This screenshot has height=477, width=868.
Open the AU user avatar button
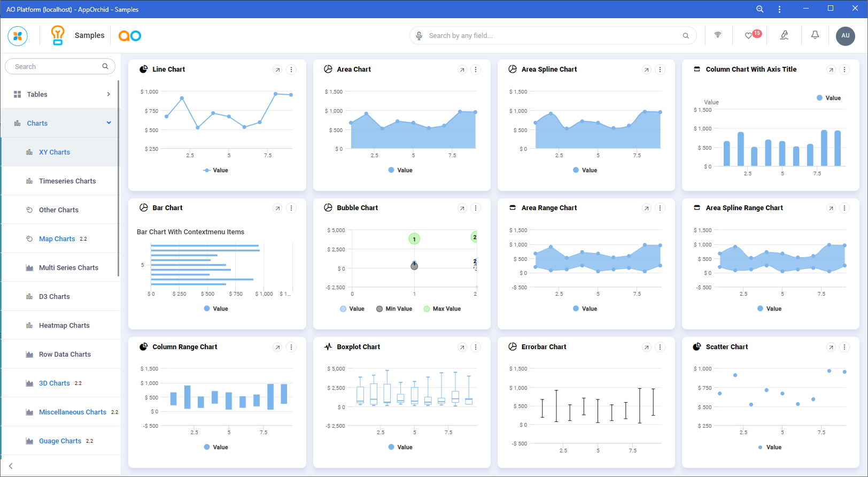tap(845, 36)
